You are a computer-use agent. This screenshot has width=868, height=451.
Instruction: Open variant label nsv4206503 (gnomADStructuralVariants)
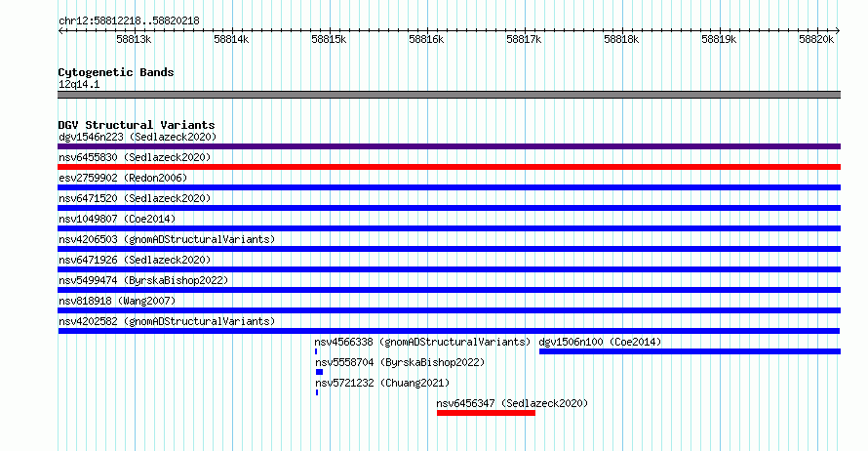[167, 239]
